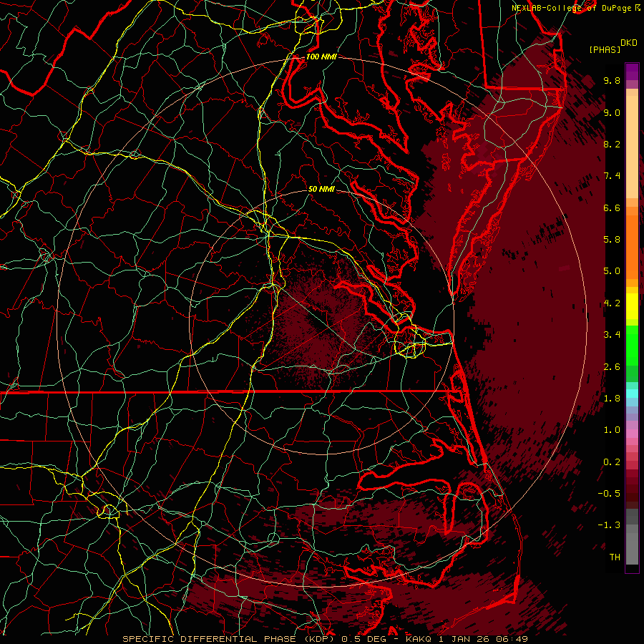Click the -1.3 value on color scale
The height and width of the screenshot is (644, 644).
(x=609, y=525)
